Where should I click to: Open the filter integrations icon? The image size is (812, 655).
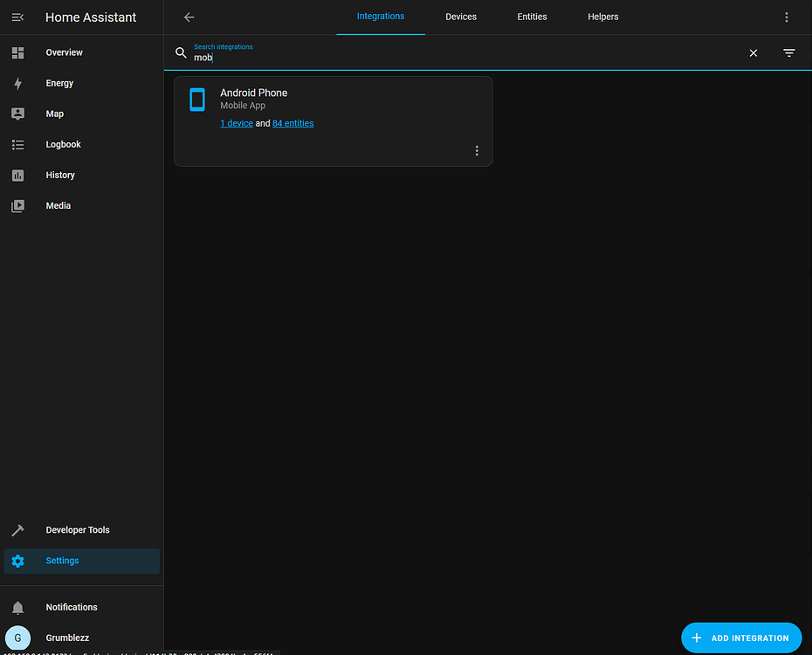(788, 52)
